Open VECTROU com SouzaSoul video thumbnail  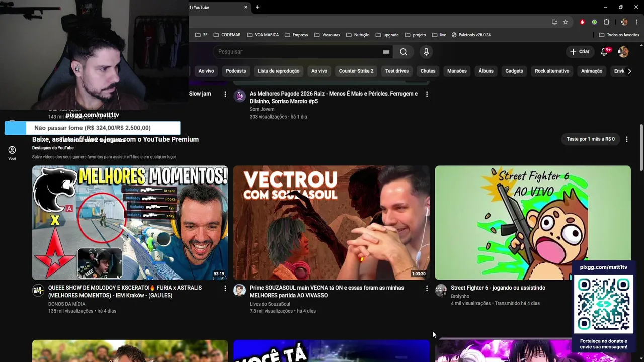332,223
